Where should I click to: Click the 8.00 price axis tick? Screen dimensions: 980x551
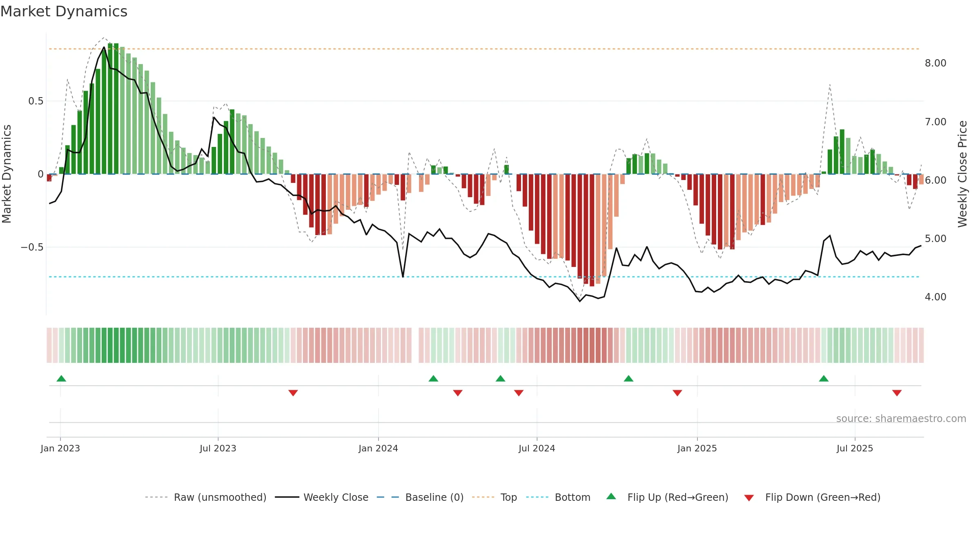coord(935,63)
